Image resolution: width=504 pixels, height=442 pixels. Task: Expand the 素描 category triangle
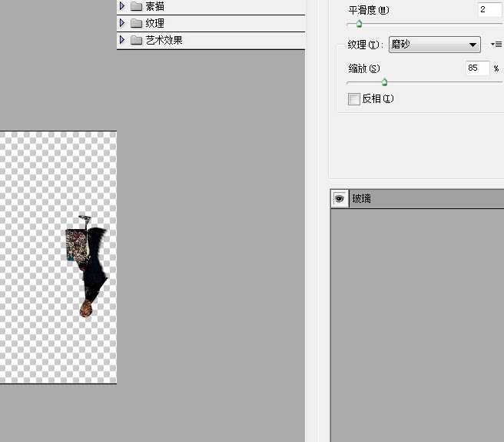[x=122, y=7]
